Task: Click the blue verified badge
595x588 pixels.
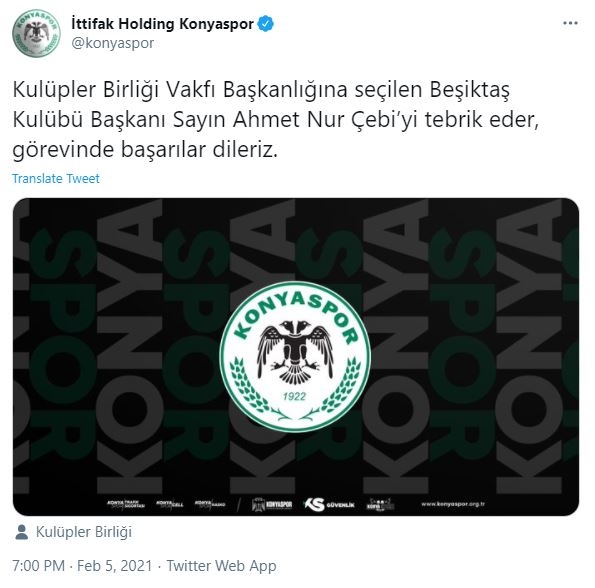Action: coord(266,24)
